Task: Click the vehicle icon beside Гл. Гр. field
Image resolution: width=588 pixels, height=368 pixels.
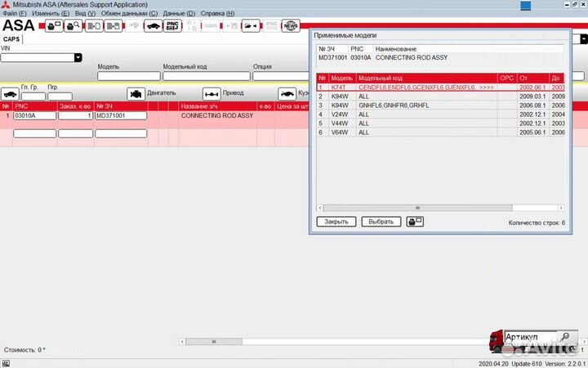Action: pos(10,94)
